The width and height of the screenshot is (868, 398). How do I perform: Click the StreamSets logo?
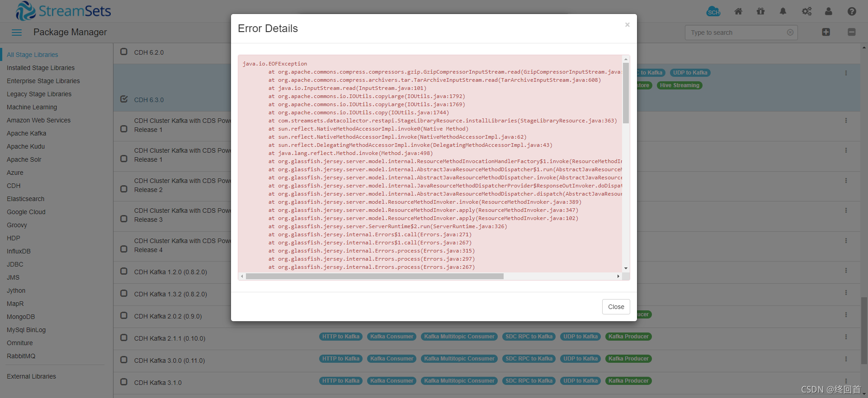pos(63,11)
